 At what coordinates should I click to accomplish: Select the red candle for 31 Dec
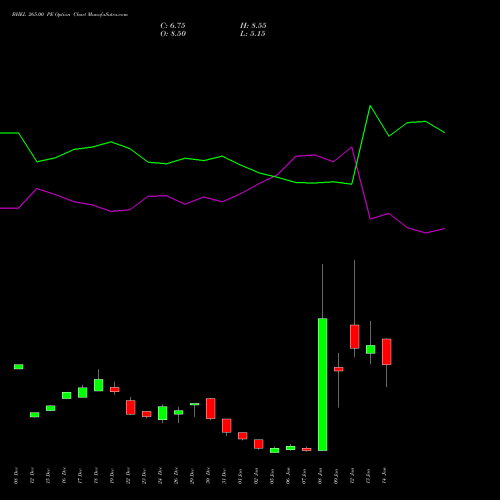click(x=226, y=426)
